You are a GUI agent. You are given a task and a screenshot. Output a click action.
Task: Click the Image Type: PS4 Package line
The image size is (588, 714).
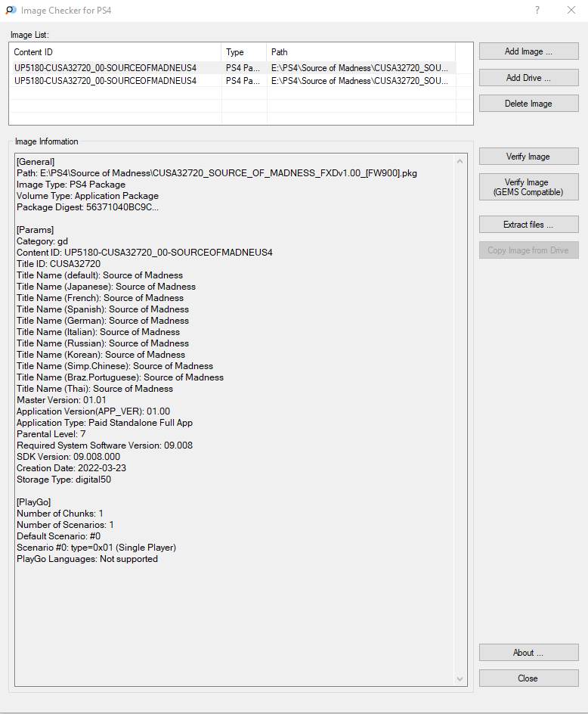click(x=71, y=185)
